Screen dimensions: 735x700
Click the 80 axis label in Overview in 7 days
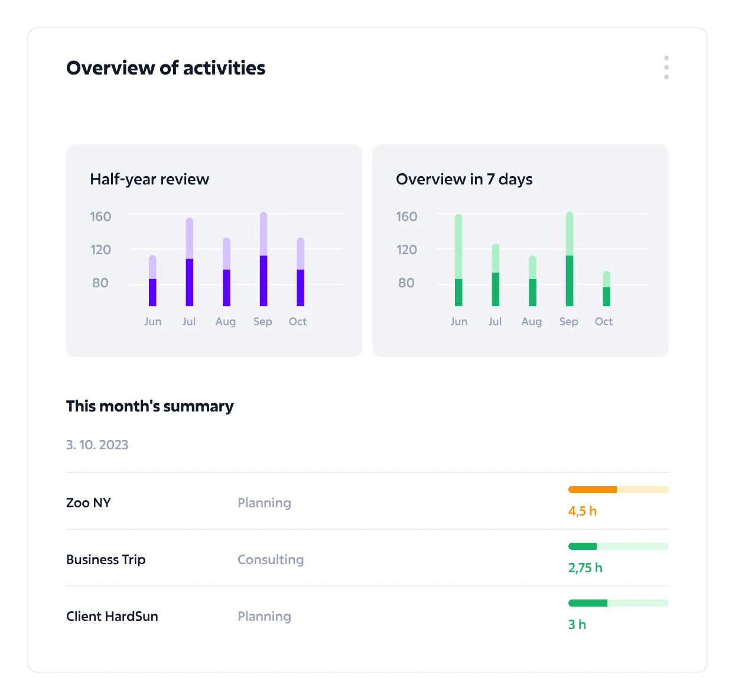point(406,283)
